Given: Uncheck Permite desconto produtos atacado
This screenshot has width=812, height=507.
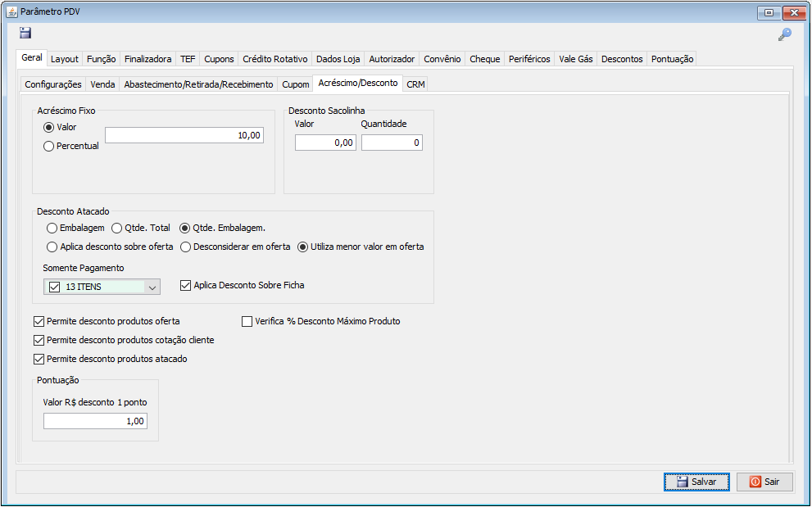Looking at the screenshot, I should pyautogui.click(x=39, y=359).
